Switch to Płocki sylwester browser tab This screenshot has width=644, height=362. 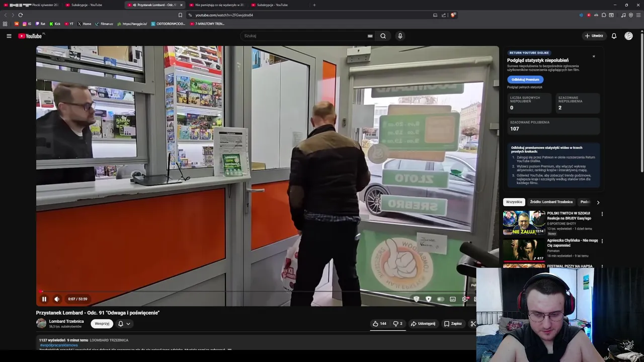coord(31,5)
